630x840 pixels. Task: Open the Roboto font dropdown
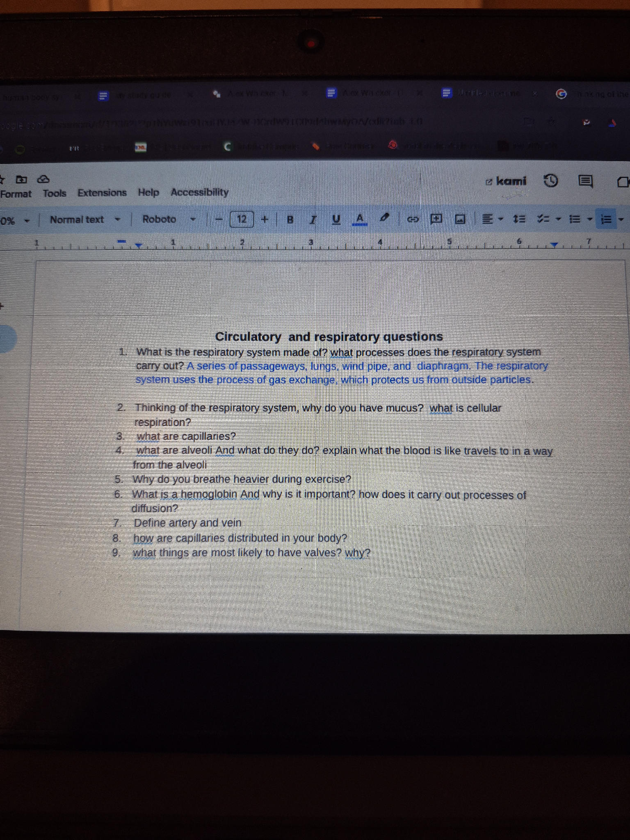169,219
